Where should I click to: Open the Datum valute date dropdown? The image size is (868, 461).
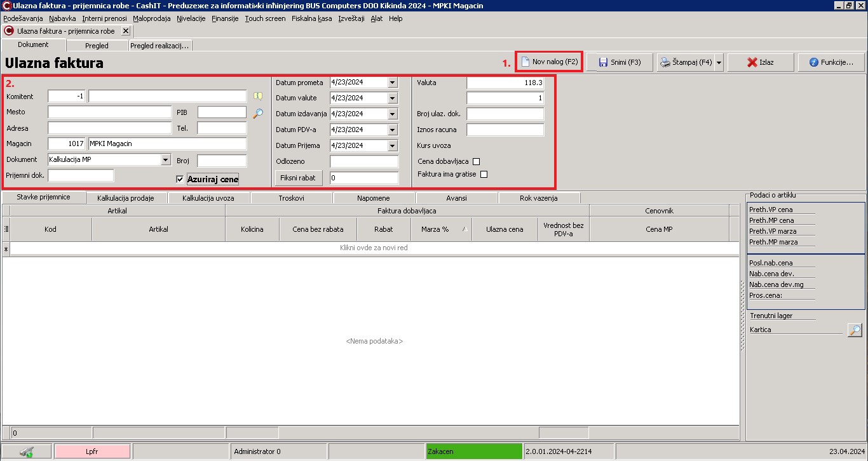392,98
